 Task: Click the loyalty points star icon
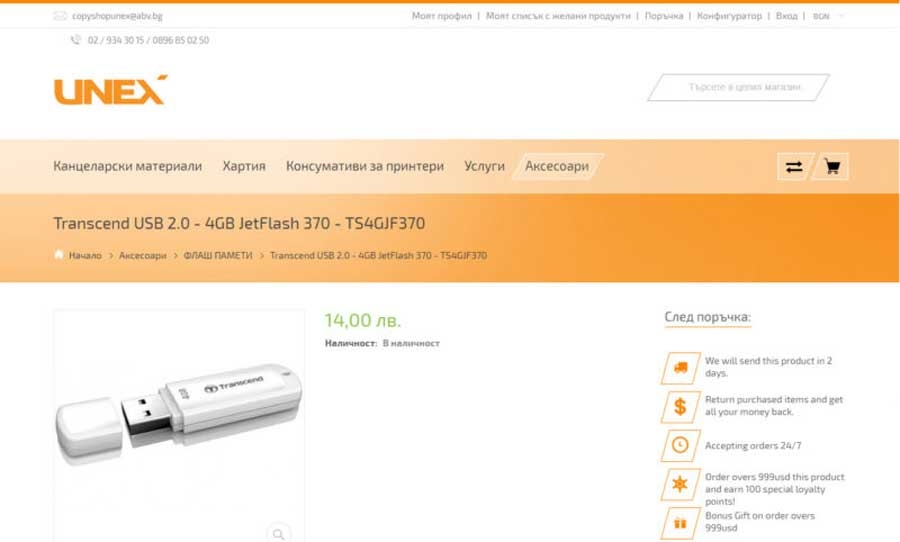click(x=680, y=484)
